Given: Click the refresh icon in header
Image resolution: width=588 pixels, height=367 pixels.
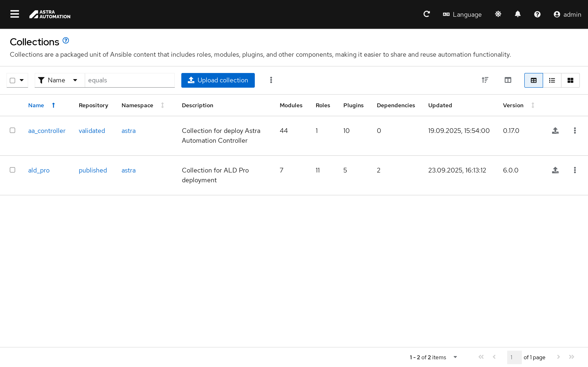Looking at the screenshot, I should pos(427,14).
